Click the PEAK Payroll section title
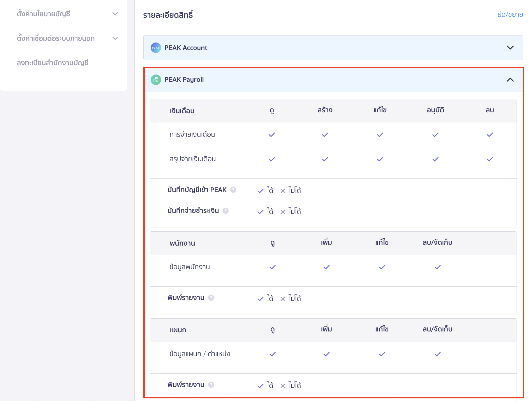 184,80
